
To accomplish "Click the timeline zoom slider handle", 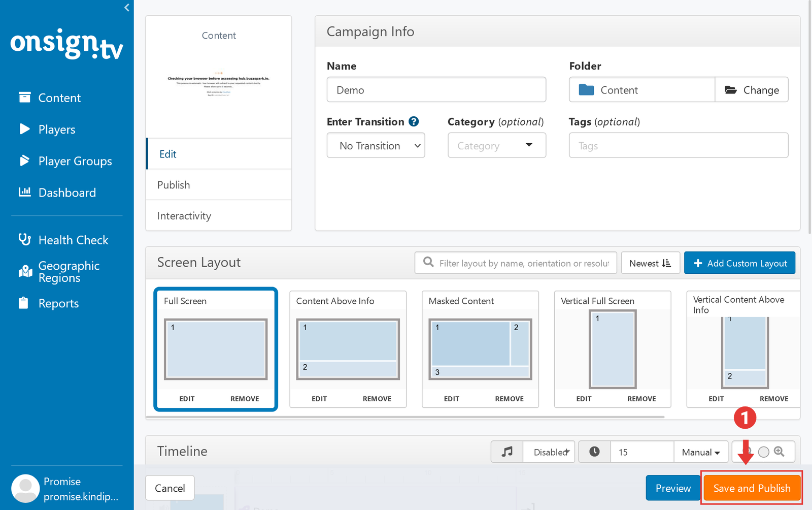I will point(763,452).
